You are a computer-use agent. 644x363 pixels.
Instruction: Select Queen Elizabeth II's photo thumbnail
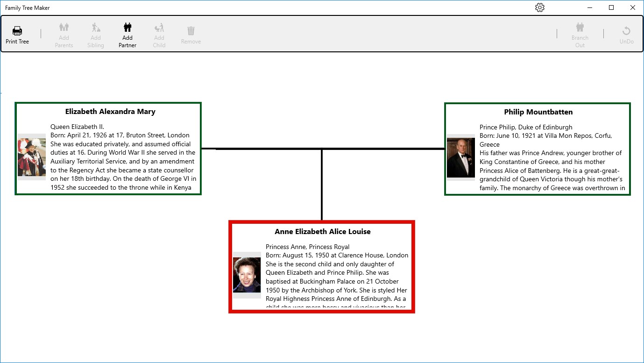[x=32, y=157]
